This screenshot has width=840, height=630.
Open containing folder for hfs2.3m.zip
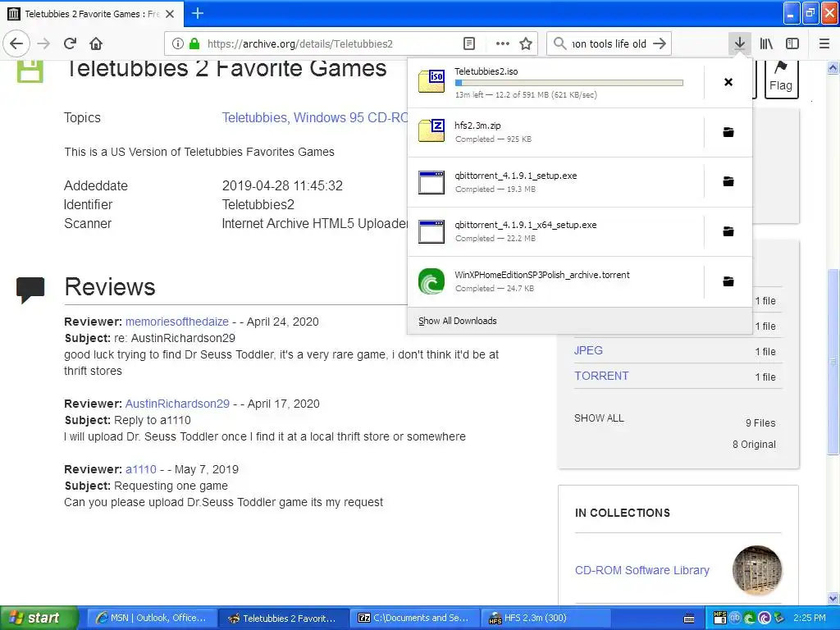(x=728, y=132)
